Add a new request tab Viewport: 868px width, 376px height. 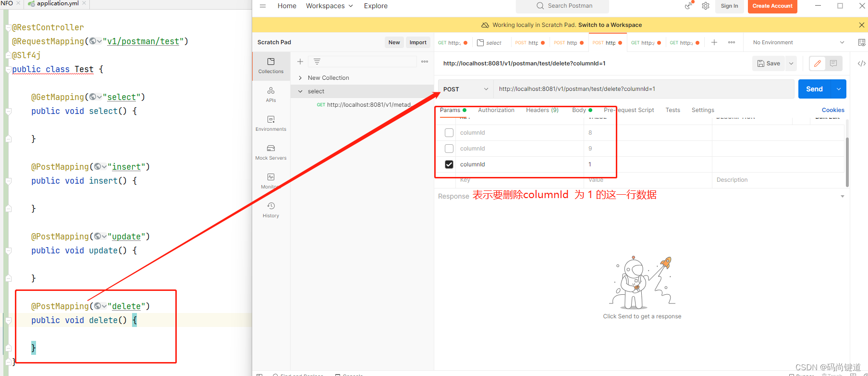714,42
